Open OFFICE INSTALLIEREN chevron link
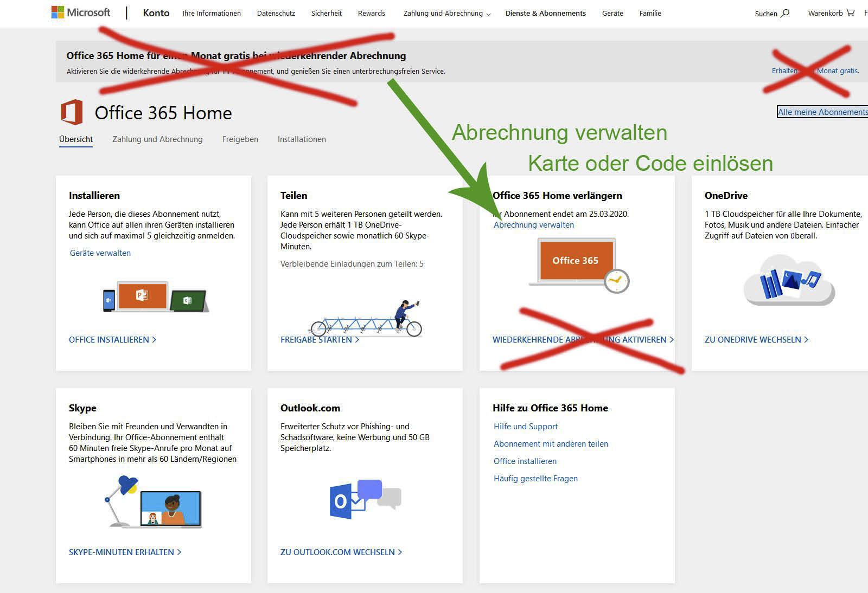 (112, 340)
